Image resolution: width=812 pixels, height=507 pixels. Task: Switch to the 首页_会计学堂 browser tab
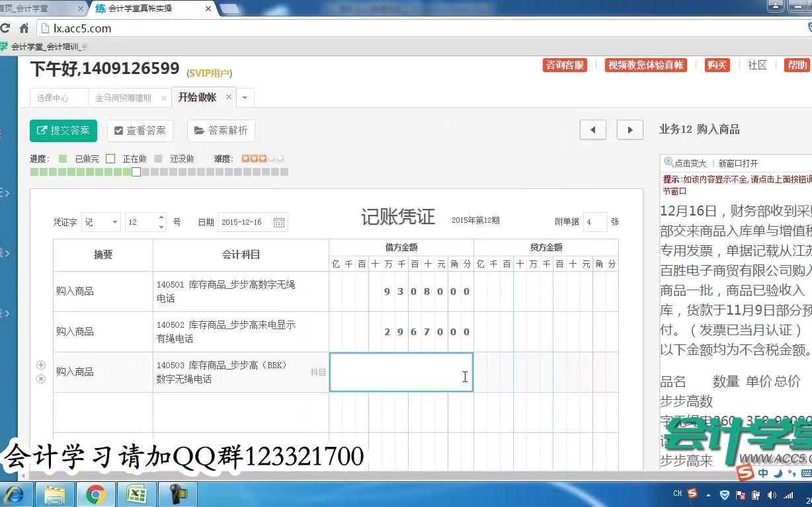tap(40, 9)
